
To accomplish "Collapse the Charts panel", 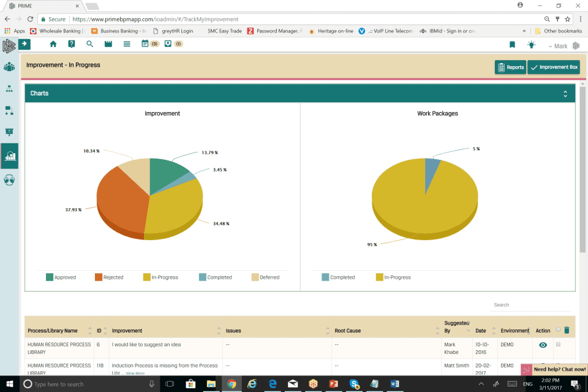I will click(565, 94).
